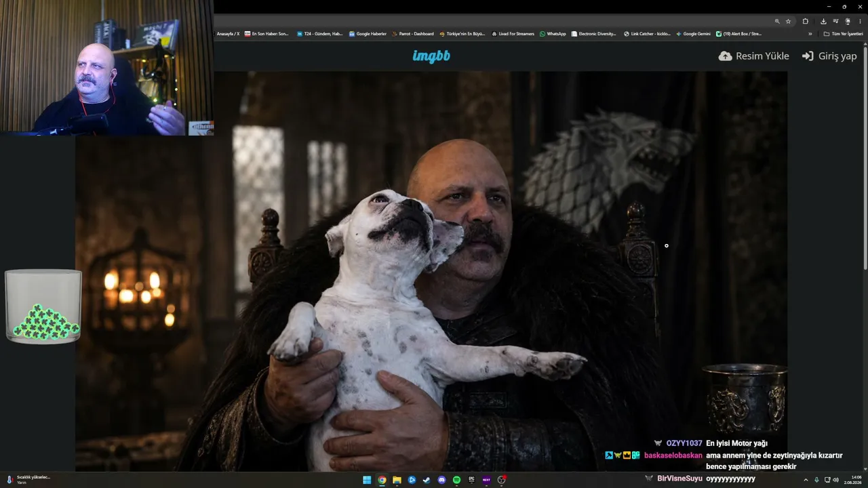Open the purple NEXT app in the taskbar
868x488 pixels.
[x=486, y=480]
